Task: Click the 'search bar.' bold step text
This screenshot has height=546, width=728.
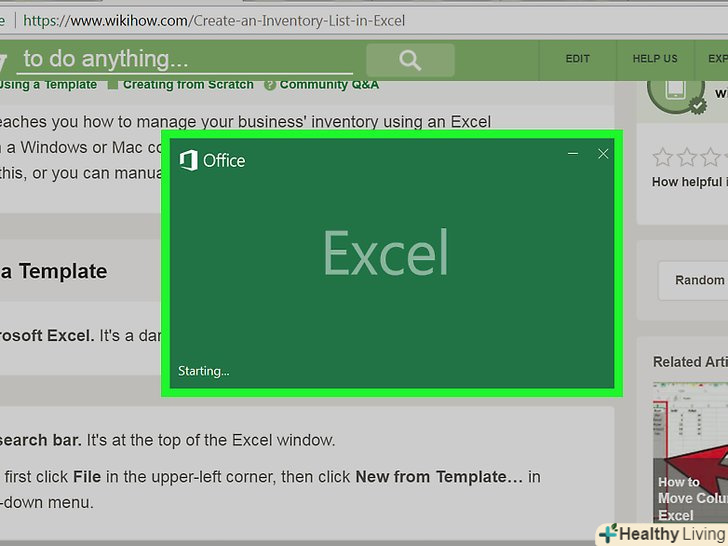Action: point(40,440)
